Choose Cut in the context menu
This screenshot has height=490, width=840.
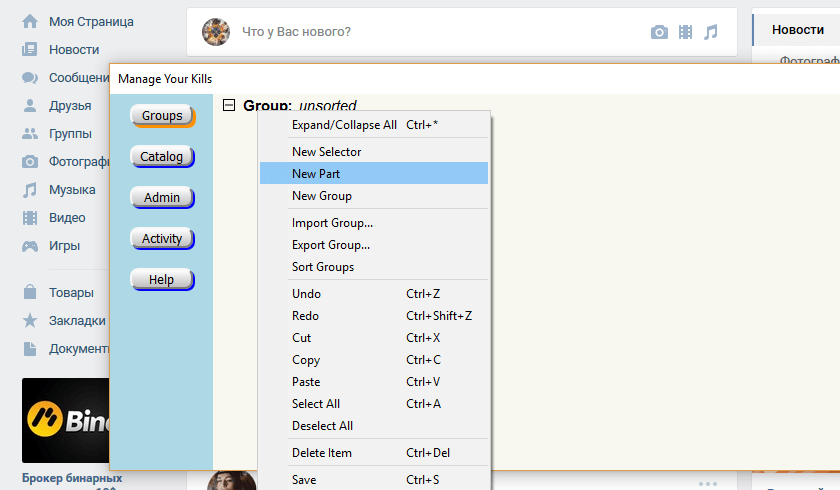pyautogui.click(x=374, y=337)
